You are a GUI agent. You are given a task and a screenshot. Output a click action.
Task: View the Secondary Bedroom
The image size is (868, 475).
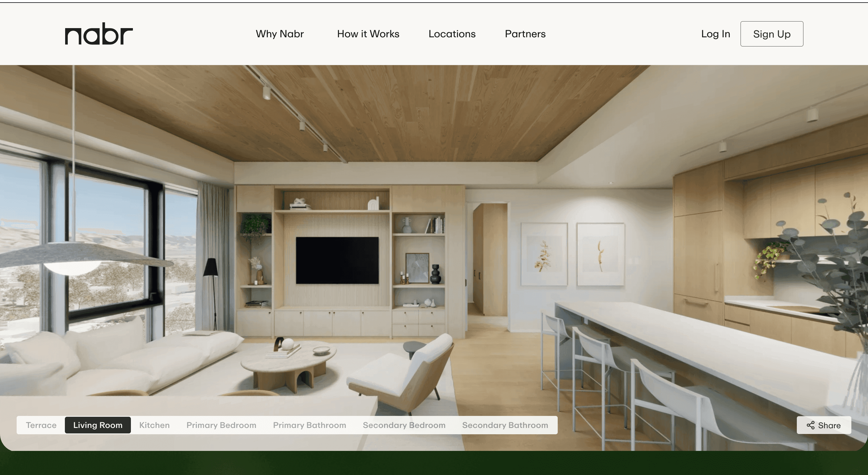point(404,425)
